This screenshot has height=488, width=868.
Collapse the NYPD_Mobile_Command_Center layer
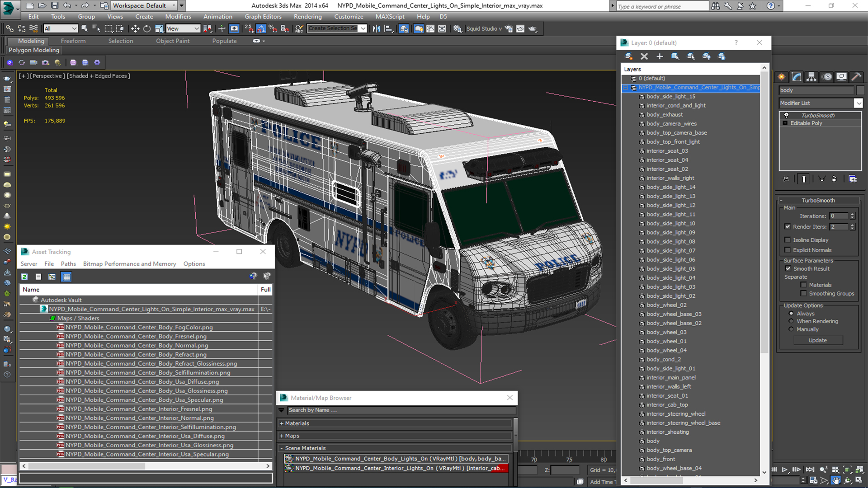point(626,88)
